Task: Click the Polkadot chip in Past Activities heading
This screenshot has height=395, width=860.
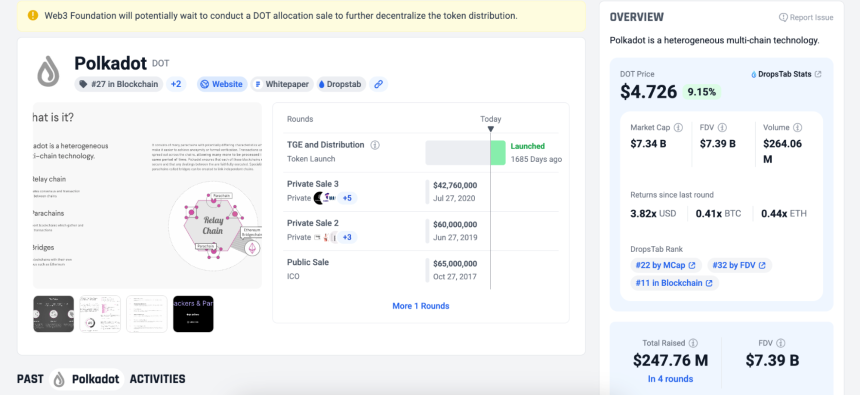Action: pyautogui.click(x=87, y=379)
